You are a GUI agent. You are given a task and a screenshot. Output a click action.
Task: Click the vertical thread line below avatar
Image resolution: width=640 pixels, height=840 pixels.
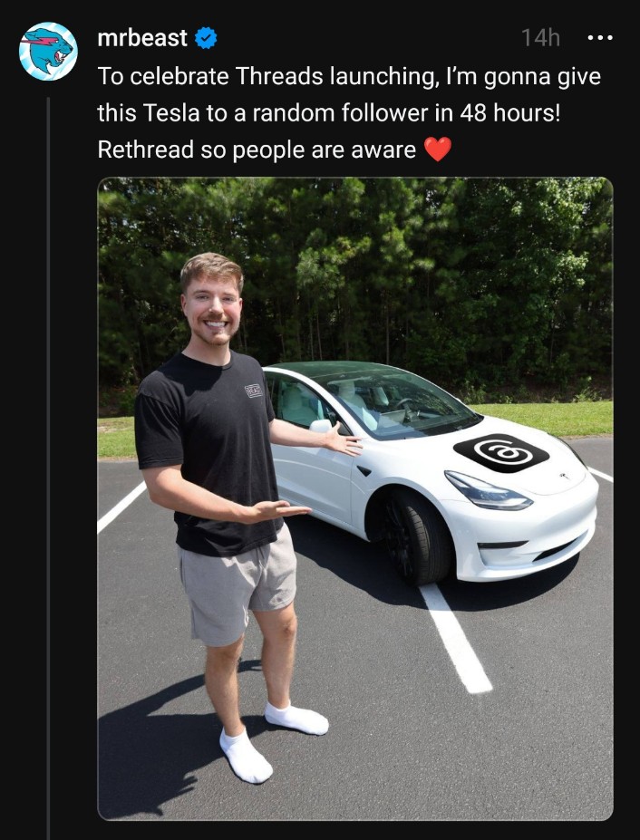[48, 466]
